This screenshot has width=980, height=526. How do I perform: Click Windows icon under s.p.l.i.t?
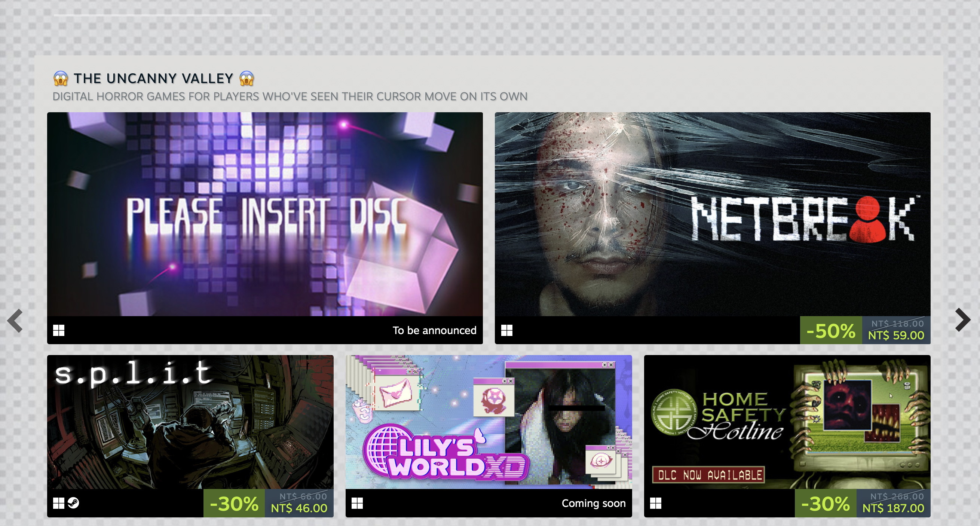[59, 503]
